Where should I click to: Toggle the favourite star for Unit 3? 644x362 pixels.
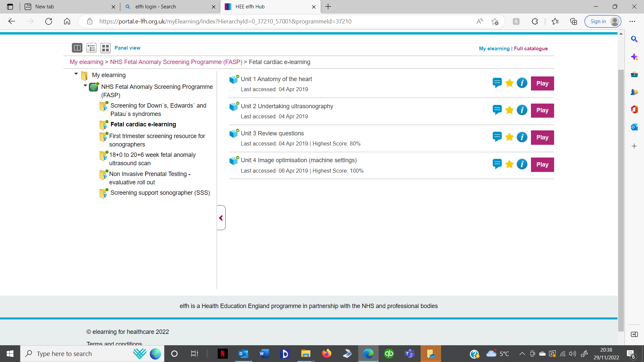[x=509, y=137]
